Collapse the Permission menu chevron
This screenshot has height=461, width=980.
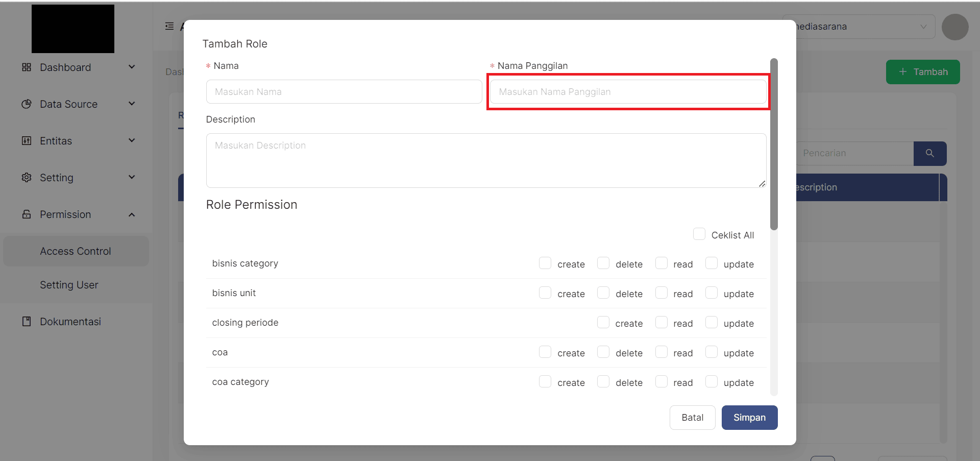tap(132, 214)
